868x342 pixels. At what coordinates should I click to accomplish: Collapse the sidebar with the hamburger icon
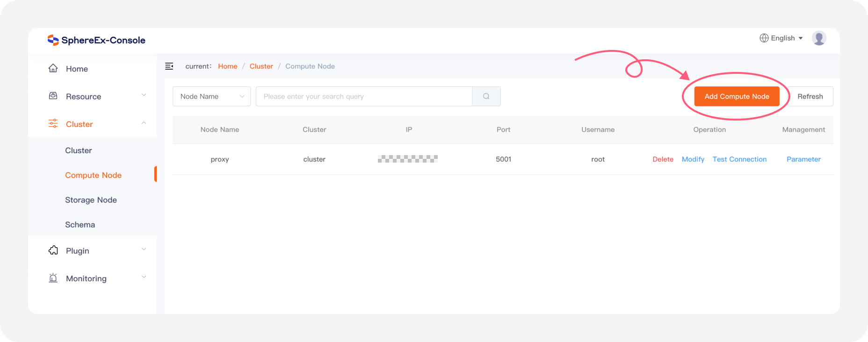[x=169, y=66]
